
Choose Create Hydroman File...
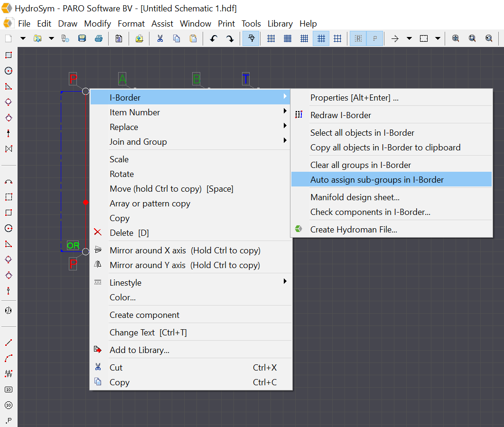click(392, 230)
